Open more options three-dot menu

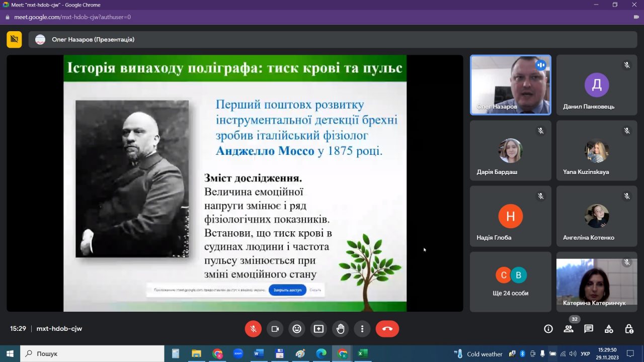click(362, 329)
